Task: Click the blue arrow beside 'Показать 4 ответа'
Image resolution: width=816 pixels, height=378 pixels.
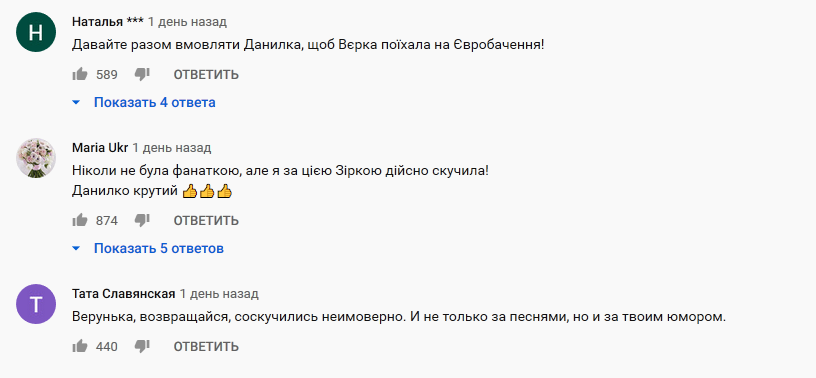Action: tap(76, 103)
